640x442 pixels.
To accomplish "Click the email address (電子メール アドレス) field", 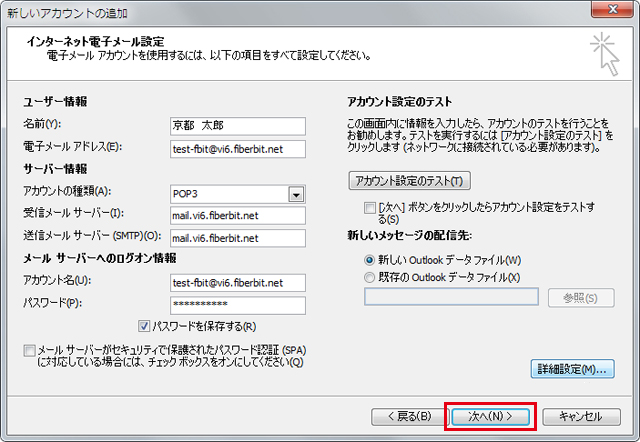I will [x=237, y=147].
